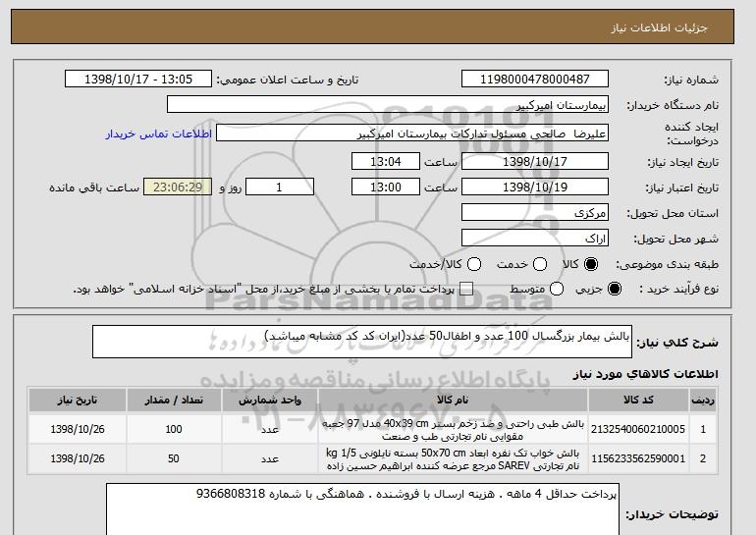Click the تاریخ نیاز column header
Viewport: 756px width, 535px height.
(x=78, y=401)
